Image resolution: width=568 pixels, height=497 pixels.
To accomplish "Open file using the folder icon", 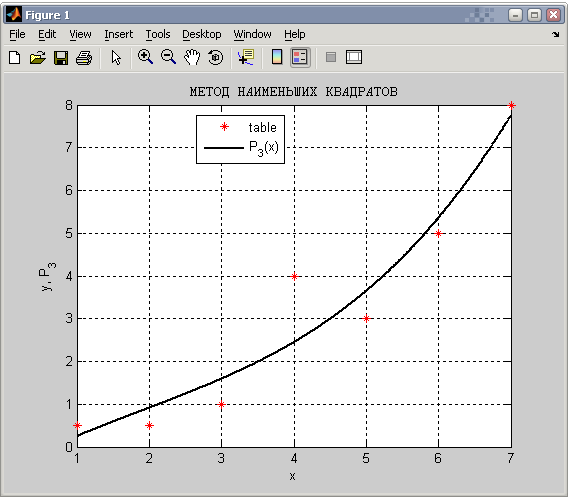I will click(x=38, y=58).
